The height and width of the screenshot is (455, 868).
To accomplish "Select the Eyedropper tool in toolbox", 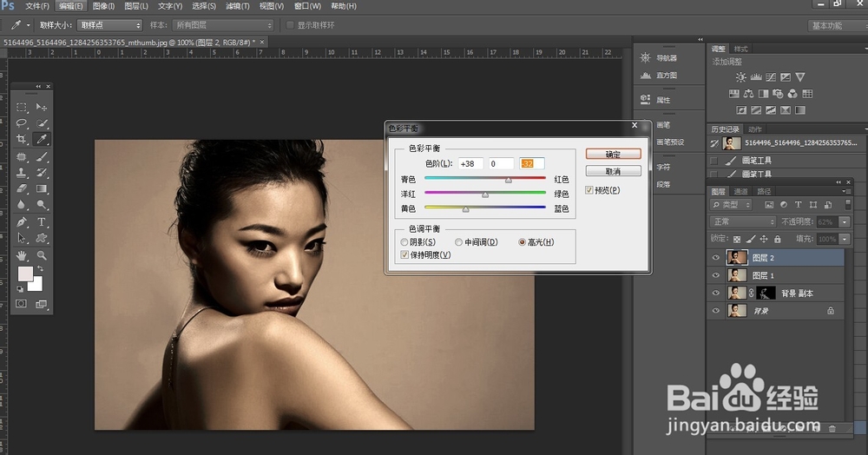I will 42,139.
